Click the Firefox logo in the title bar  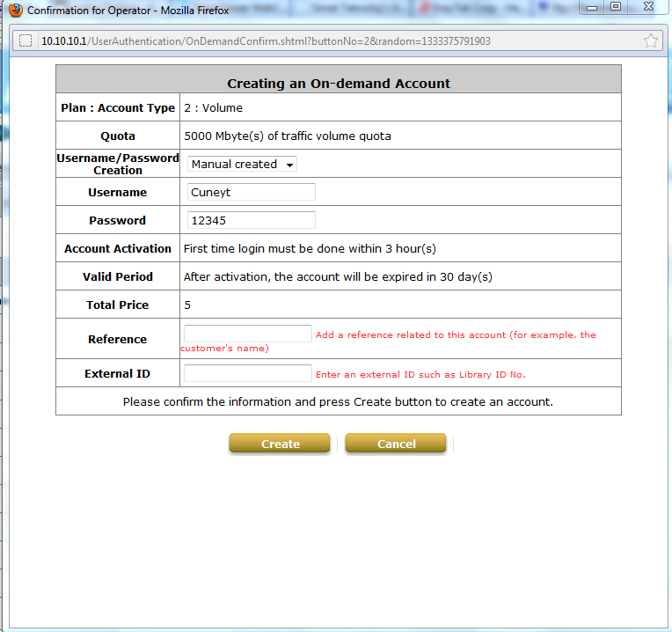(x=15, y=11)
